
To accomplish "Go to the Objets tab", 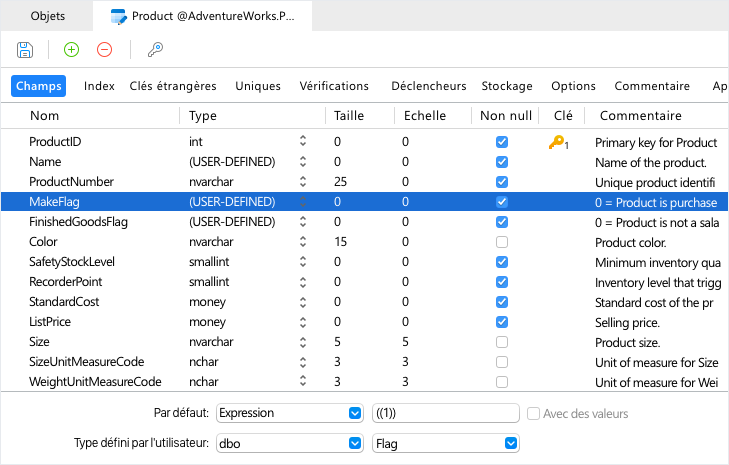I will pos(47,16).
